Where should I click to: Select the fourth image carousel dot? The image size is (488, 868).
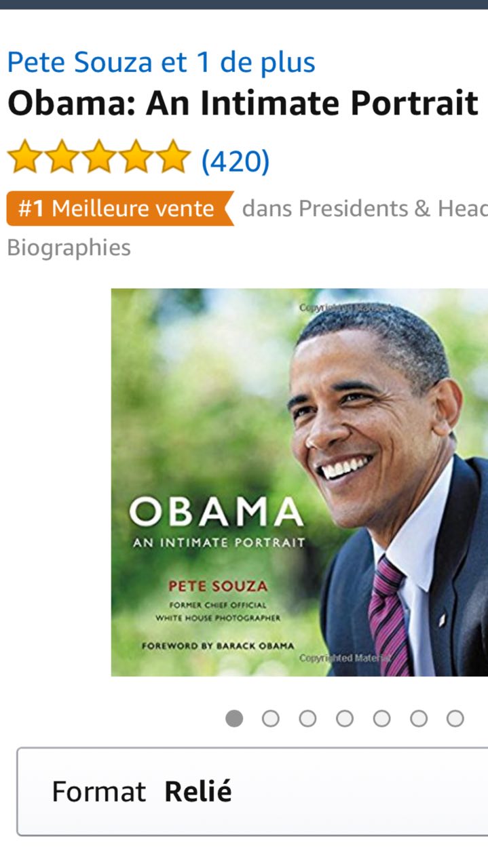[x=345, y=719]
